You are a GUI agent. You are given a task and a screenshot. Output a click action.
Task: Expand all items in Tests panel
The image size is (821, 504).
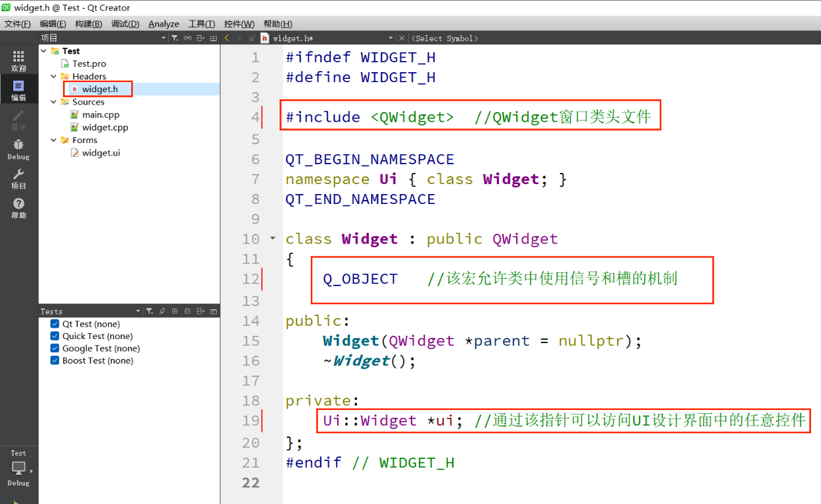pyautogui.click(x=175, y=311)
